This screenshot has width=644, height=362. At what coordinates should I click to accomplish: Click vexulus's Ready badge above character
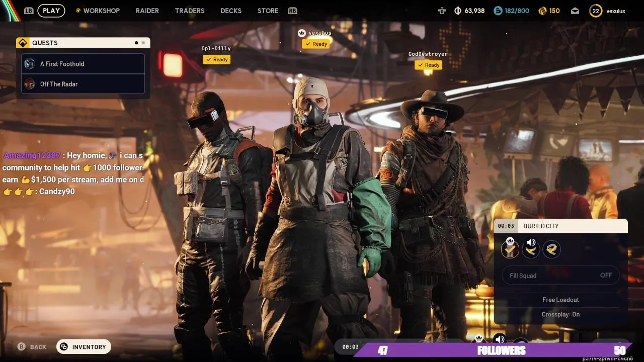[x=316, y=44]
